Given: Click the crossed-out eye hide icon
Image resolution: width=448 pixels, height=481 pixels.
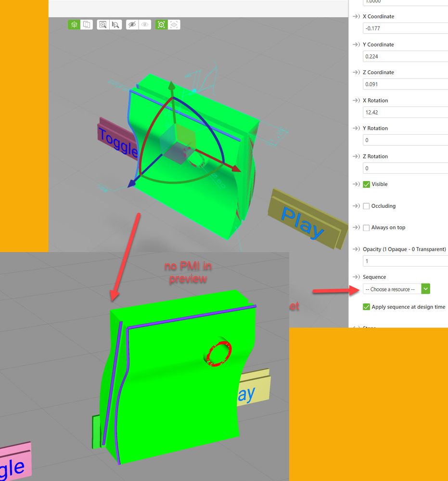Looking at the screenshot, I should (132, 25).
